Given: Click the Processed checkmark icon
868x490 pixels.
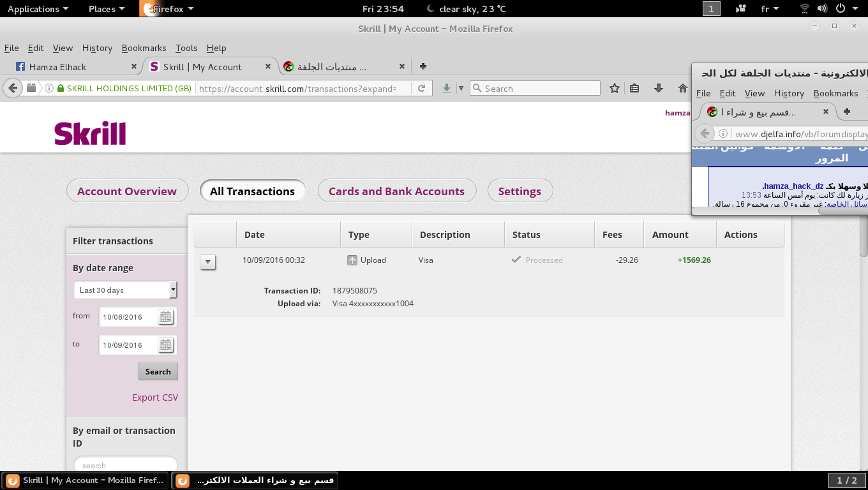Looking at the screenshot, I should click(x=516, y=260).
